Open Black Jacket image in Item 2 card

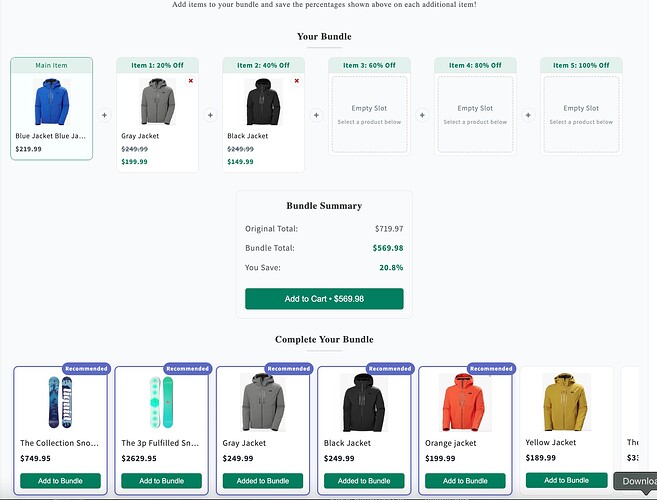point(263,102)
